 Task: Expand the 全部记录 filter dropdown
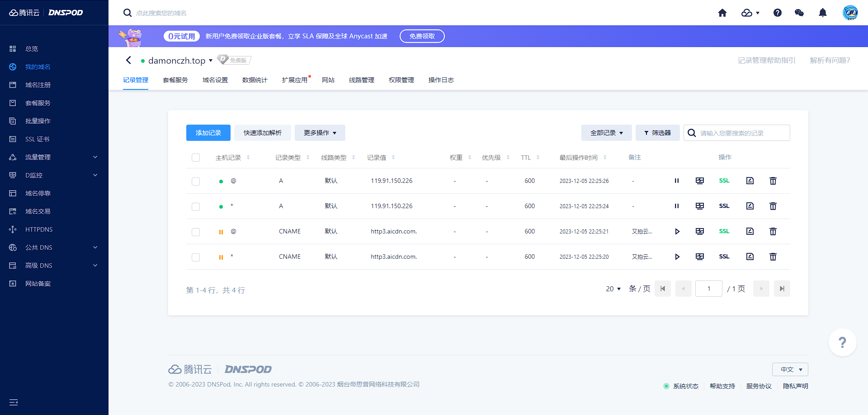coord(606,133)
